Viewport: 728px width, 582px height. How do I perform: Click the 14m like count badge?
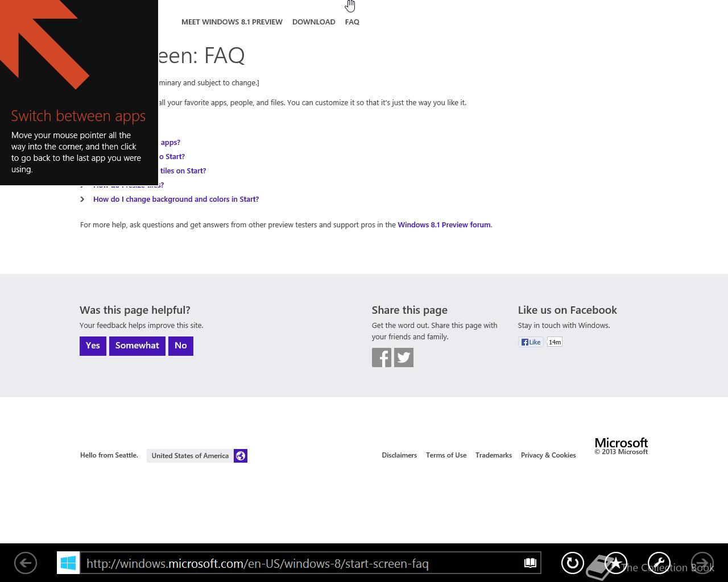(555, 342)
